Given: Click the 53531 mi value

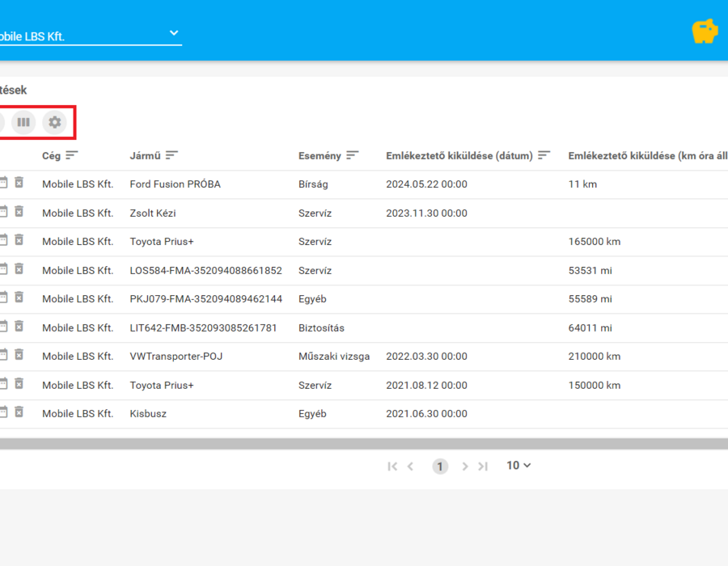Looking at the screenshot, I should point(590,271).
